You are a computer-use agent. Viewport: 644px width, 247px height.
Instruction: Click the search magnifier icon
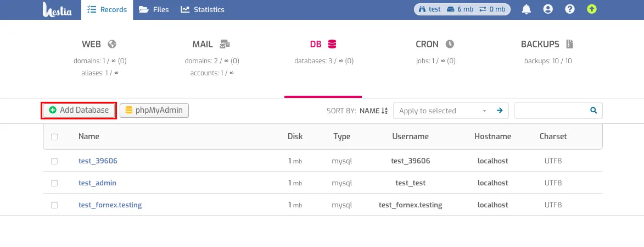point(593,111)
